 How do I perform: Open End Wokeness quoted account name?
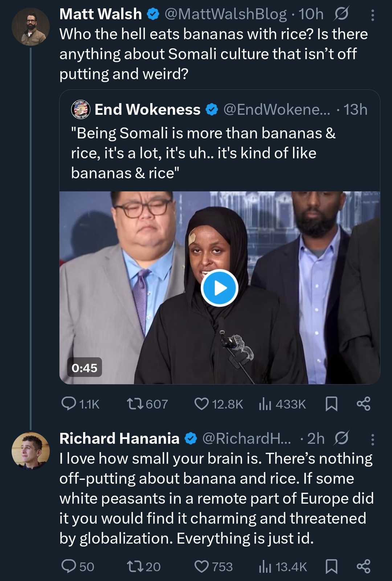pyautogui.click(x=147, y=109)
